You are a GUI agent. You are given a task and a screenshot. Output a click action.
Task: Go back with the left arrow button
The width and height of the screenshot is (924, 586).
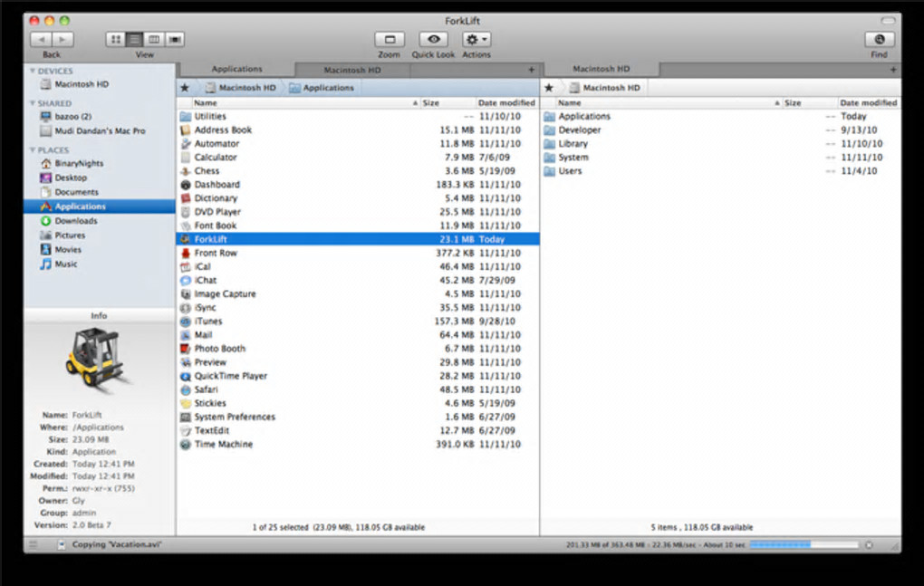(x=41, y=40)
